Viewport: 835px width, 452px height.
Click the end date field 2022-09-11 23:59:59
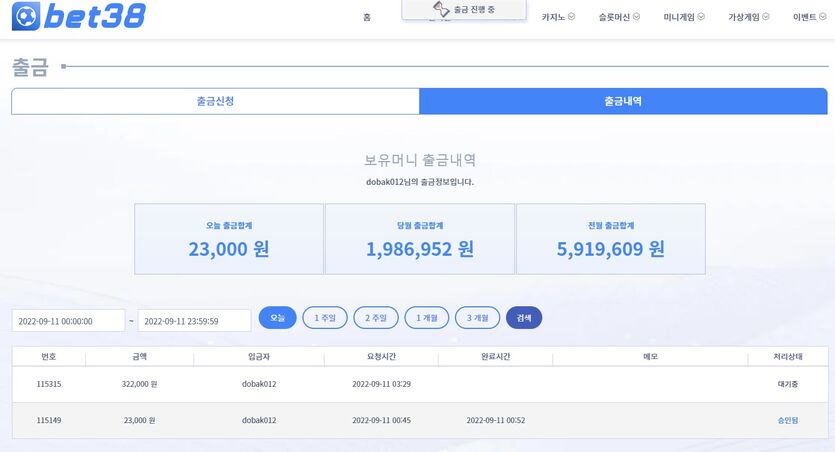[194, 320]
